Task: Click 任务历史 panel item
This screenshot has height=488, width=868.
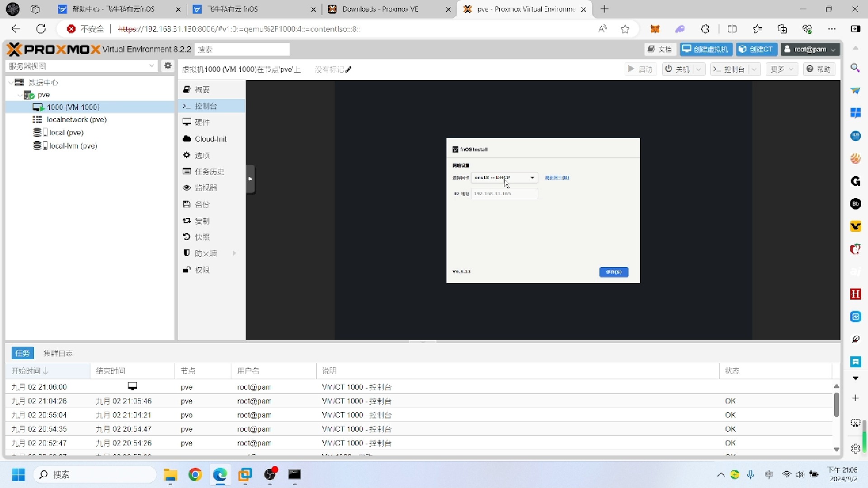Action: point(209,171)
